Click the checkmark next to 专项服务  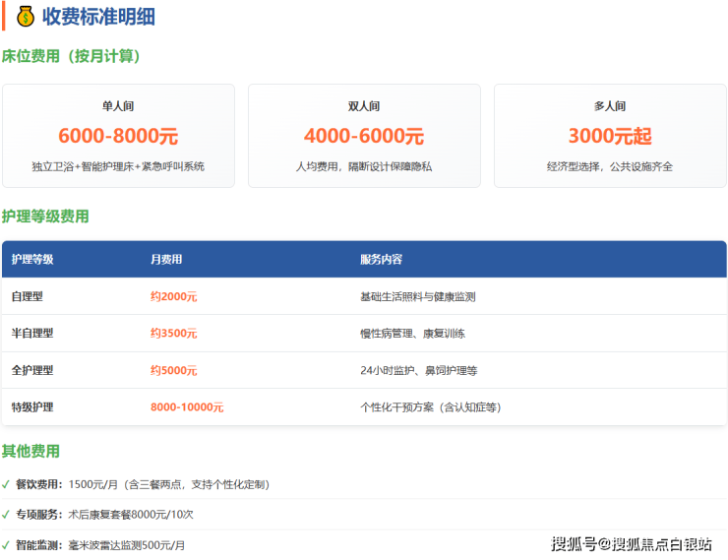coord(6,515)
